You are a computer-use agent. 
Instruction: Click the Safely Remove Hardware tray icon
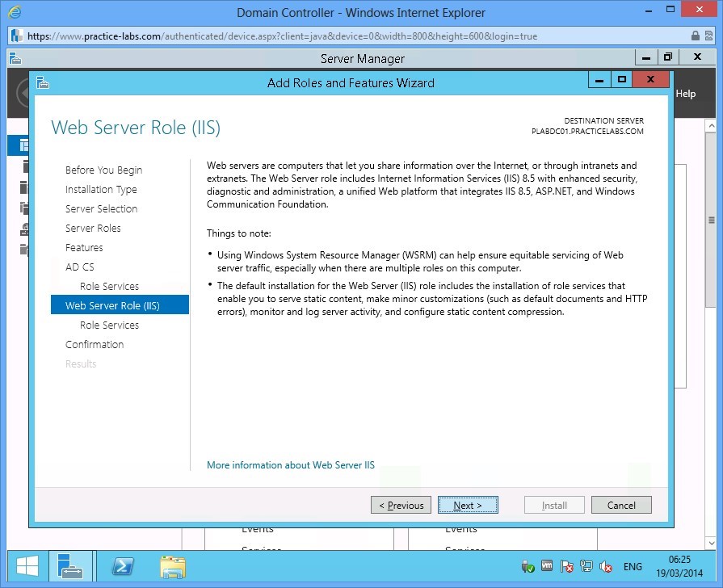point(528,566)
